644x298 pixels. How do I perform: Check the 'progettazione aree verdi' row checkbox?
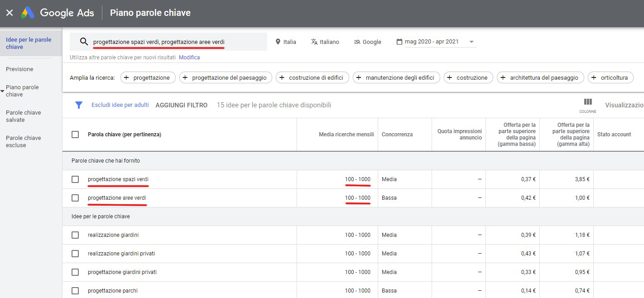(75, 198)
